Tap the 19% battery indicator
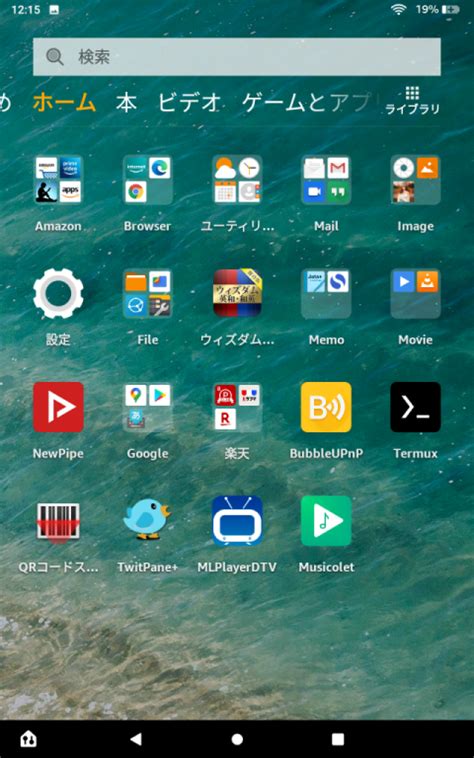This screenshot has height=758, width=474. [437, 10]
